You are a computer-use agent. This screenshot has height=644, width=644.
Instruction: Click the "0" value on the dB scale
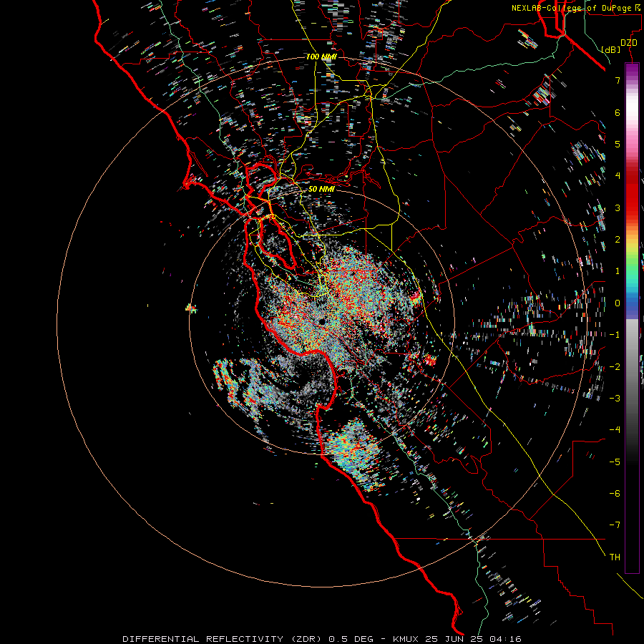[618, 303]
